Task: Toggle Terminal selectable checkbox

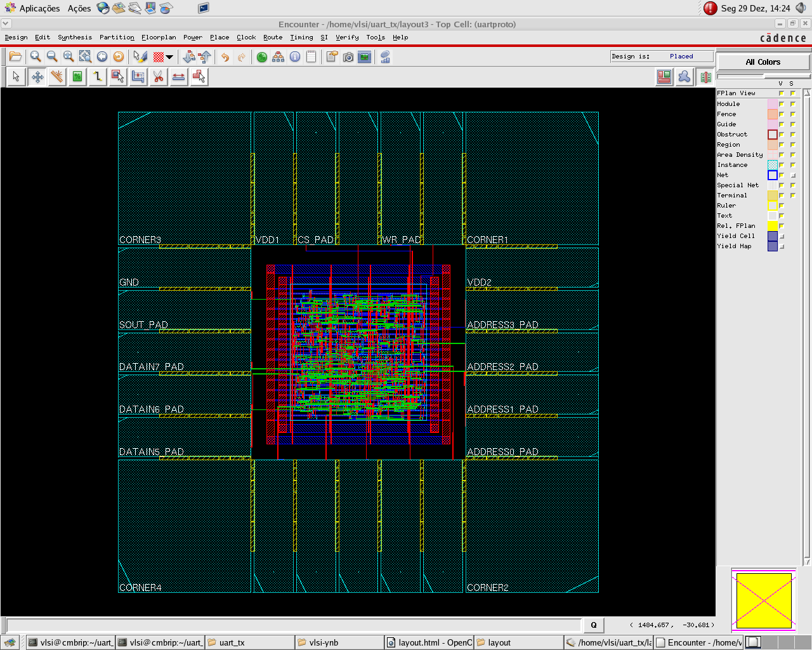Action: 793,196
